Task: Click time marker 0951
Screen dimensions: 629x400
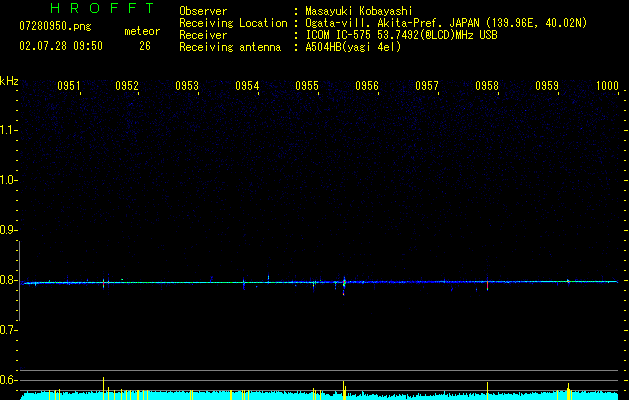Action: 69,86
